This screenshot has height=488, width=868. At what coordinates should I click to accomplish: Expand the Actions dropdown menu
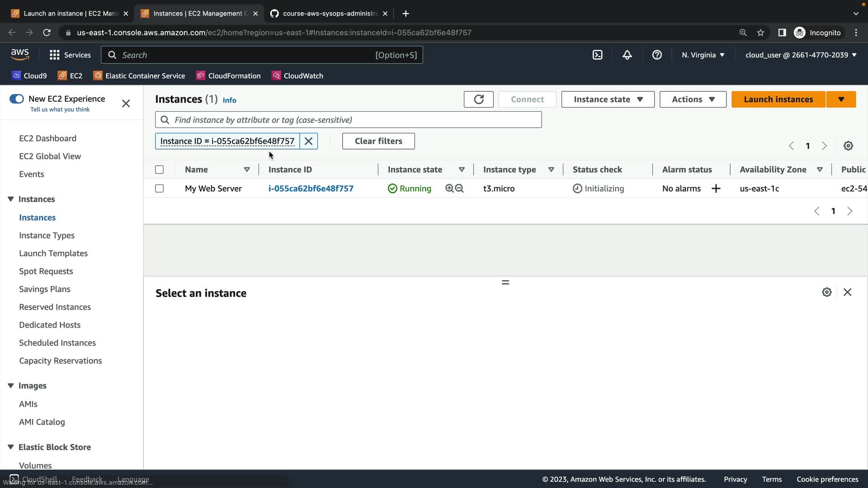click(693, 99)
